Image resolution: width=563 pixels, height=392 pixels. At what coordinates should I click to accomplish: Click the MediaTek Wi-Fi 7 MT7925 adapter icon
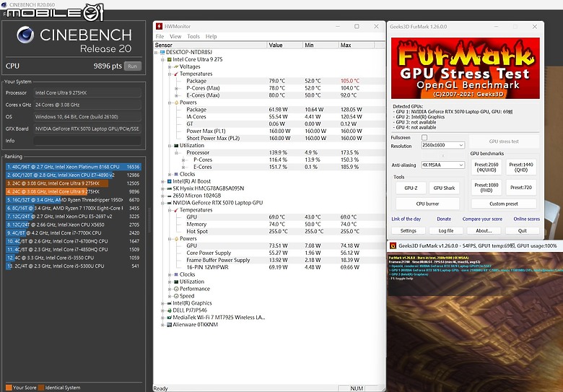pyautogui.click(x=169, y=318)
